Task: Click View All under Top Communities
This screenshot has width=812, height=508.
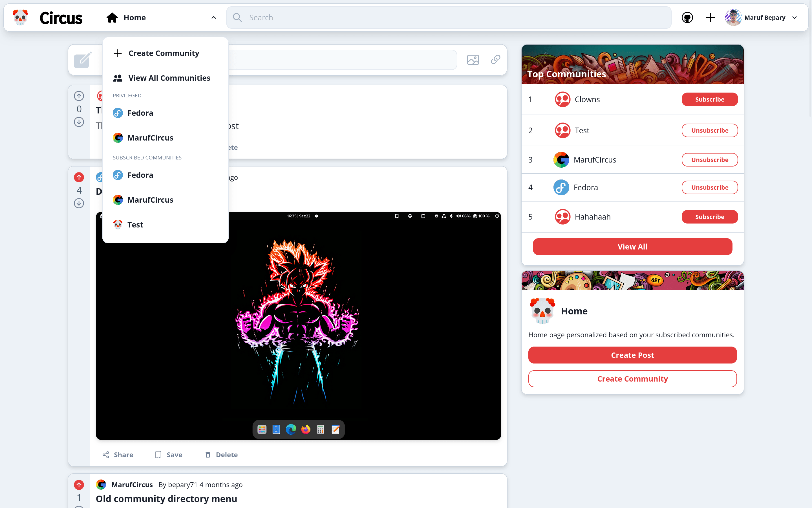Action: 632,247
